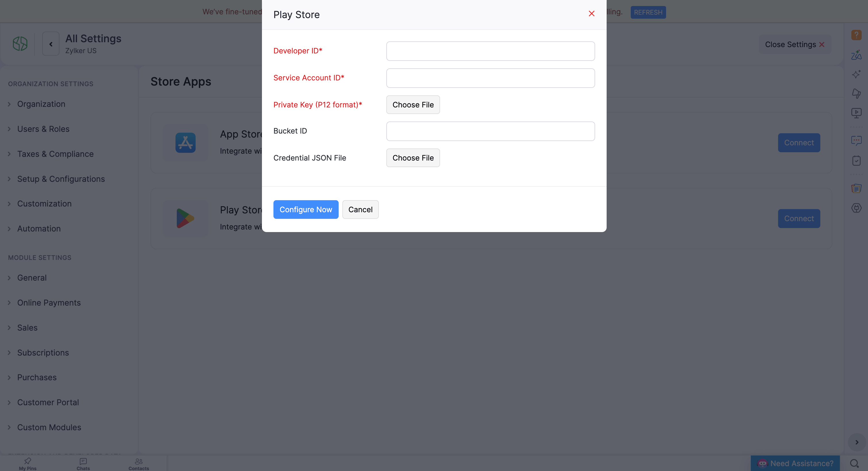Open the video tutorial screen icon
The height and width of the screenshot is (471, 868).
click(x=856, y=113)
